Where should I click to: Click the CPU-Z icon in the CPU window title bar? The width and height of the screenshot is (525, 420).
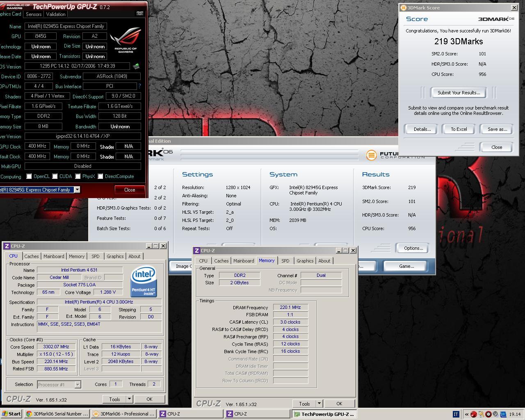7,246
